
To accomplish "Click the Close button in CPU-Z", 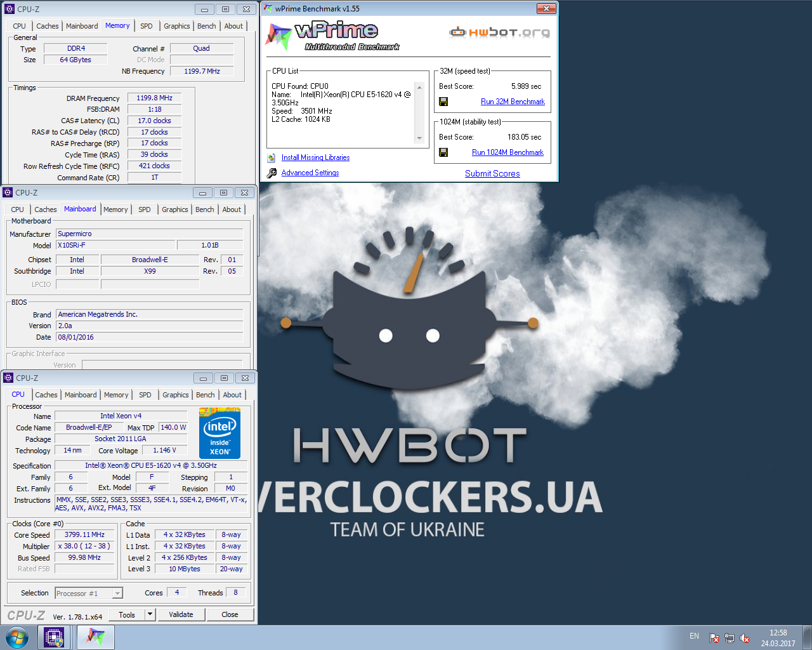I will 230,614.
